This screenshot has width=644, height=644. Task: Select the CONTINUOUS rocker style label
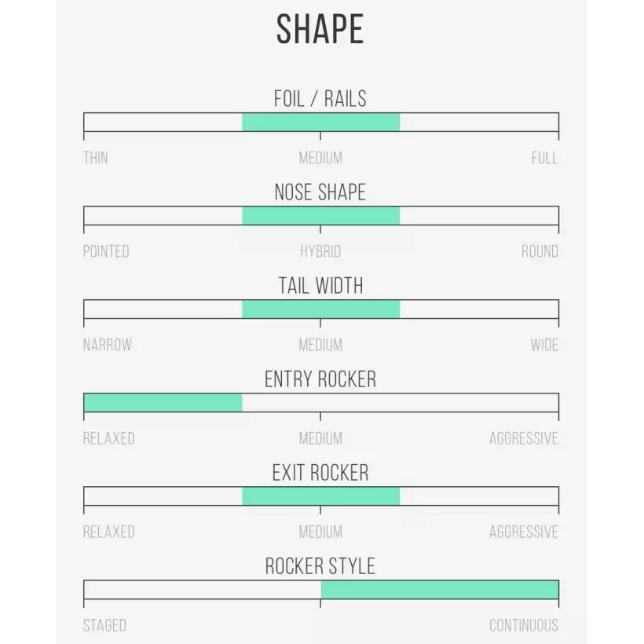point(523,625)
